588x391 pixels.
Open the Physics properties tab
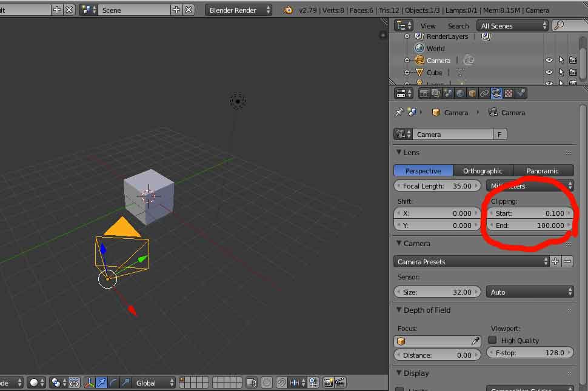[521, 93]
